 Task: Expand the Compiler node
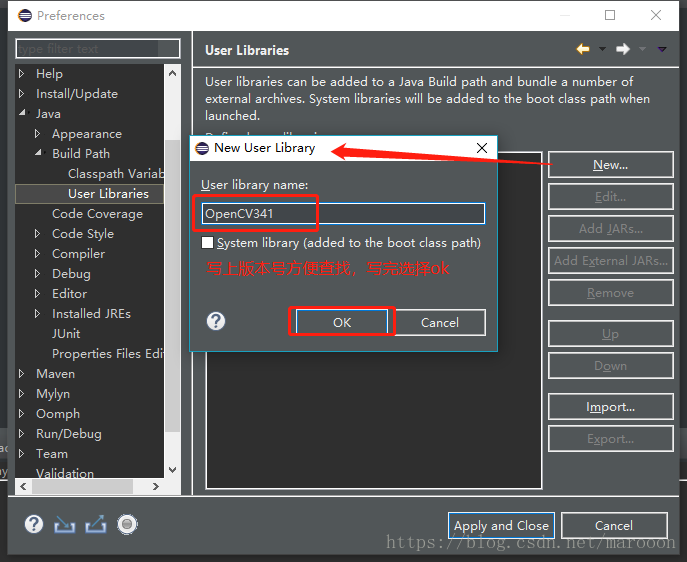38,253
